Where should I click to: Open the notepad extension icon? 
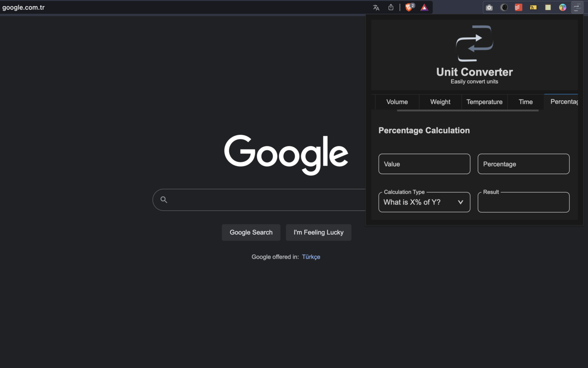coord(548,7)
